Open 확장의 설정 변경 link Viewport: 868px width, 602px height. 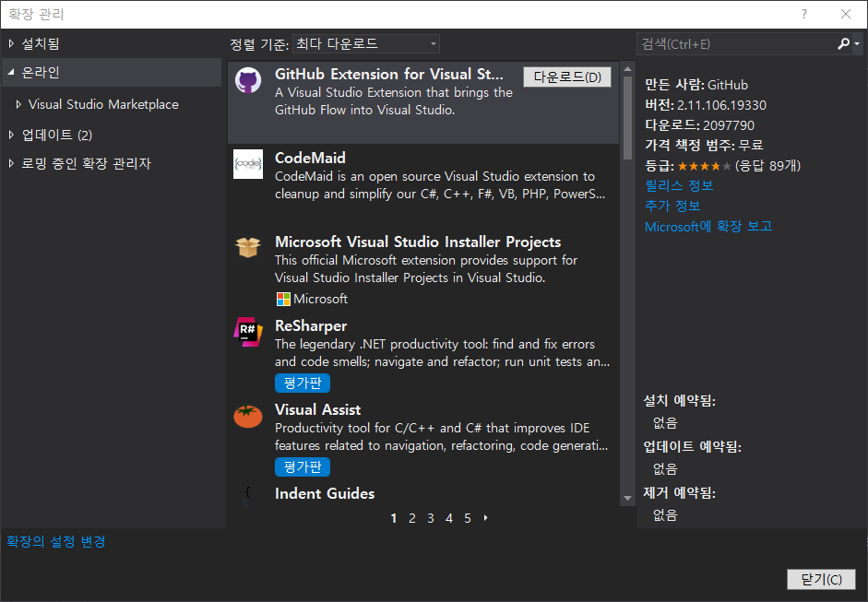click(56, 541)
